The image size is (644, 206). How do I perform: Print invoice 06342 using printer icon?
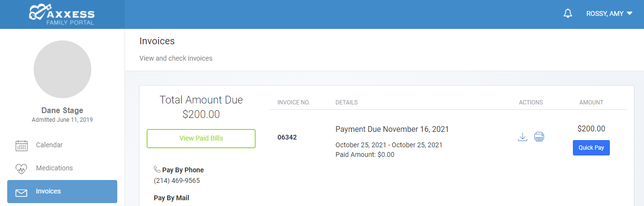click(539, 137)
